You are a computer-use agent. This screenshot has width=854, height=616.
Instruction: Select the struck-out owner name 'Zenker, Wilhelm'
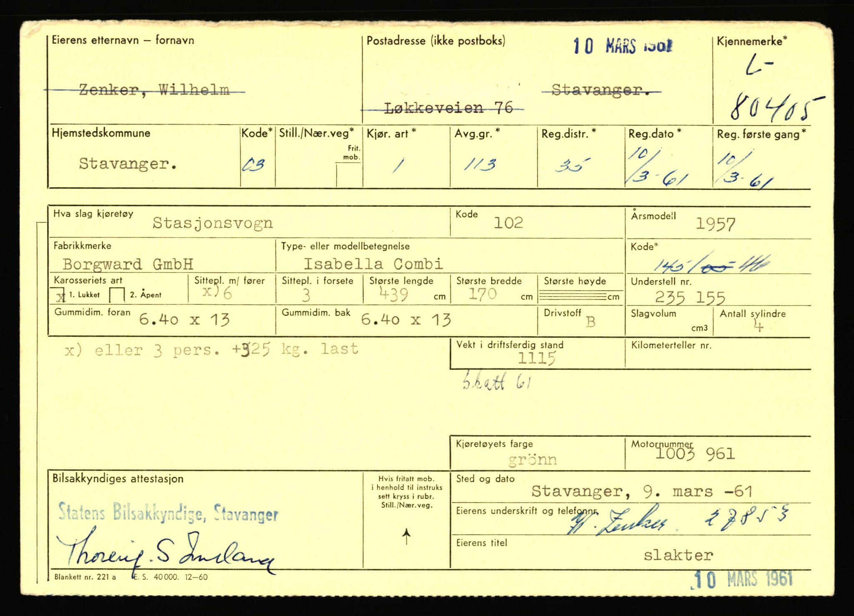click(154, 90)
